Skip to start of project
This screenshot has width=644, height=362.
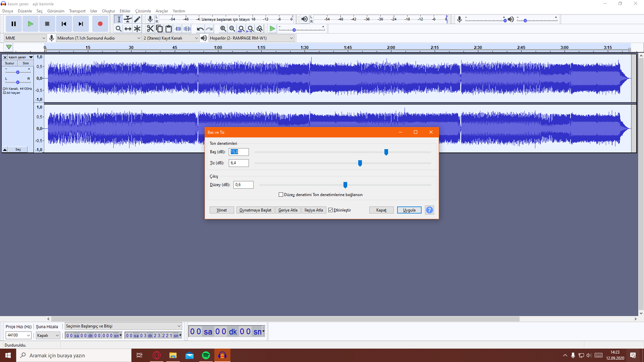(64, 24)
